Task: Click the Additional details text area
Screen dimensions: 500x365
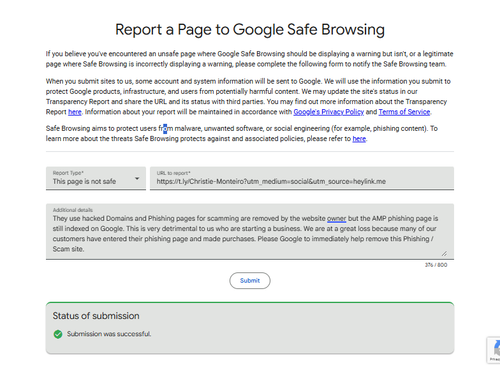Action: 250,232
